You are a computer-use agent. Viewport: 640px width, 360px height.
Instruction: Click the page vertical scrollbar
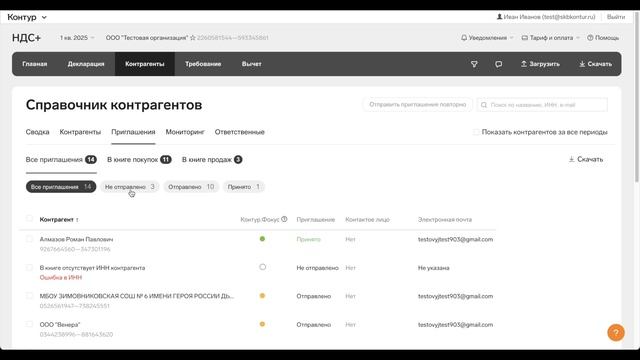(x=636, y=98)
